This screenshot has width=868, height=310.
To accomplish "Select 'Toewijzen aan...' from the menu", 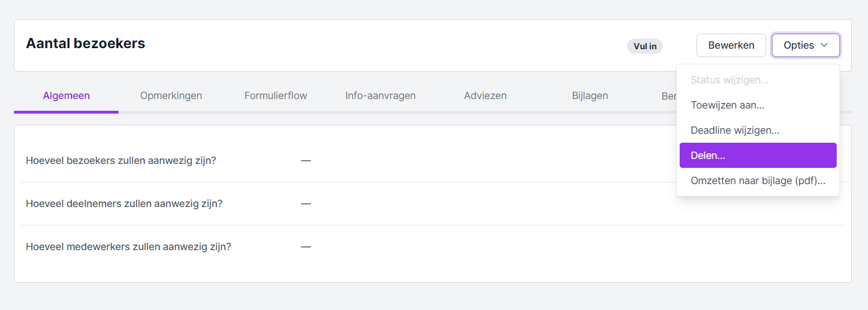I will (x=727, y=105).
